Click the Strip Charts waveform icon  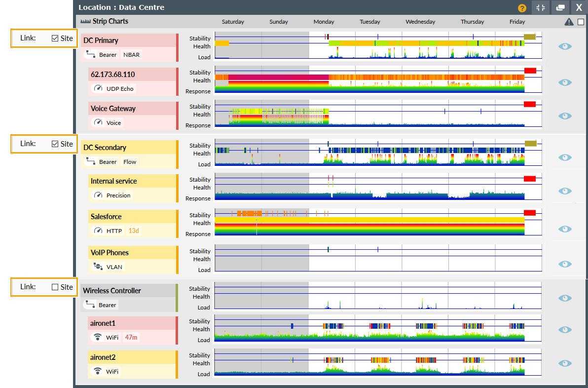click(85, 21)
